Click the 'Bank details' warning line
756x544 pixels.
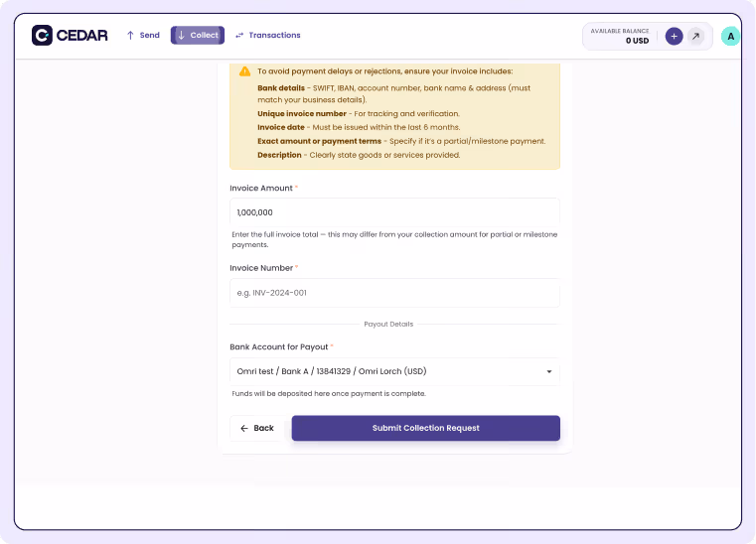pos(394,94)
